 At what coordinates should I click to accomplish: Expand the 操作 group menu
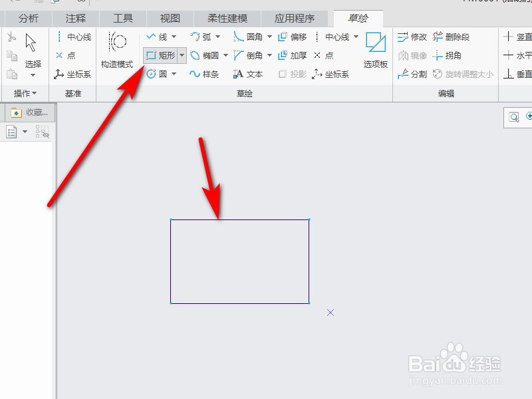point(25,93)
